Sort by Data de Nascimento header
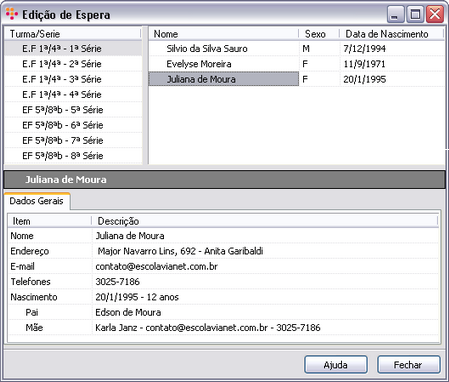 [392, 34]
